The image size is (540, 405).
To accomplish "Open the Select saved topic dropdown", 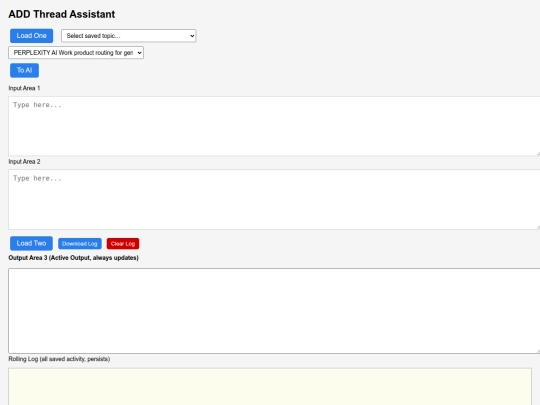I will coord(129,36).
